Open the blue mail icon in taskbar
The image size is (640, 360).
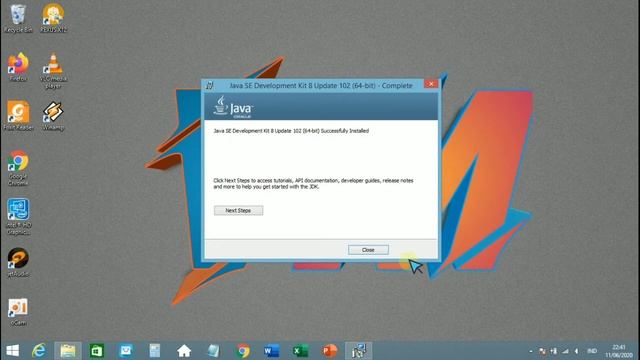pos(126,351)
